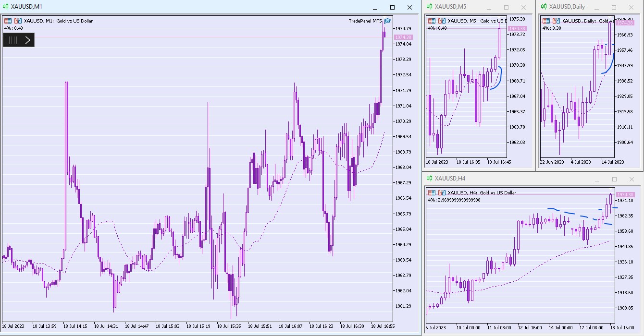Close the XAUUSD,M1 chart window
644x336 pixels.
click(409, 7)
